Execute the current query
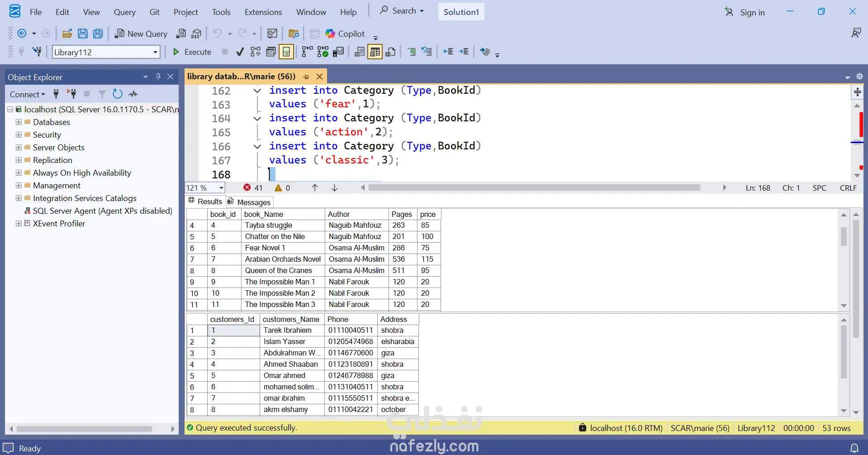 (192, 52)
